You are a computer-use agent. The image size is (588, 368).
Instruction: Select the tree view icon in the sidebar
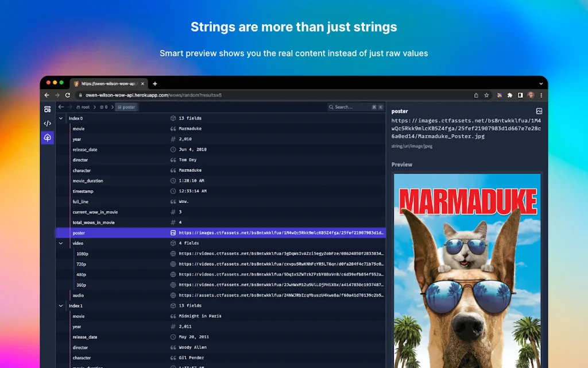click(x=47, y=137)
